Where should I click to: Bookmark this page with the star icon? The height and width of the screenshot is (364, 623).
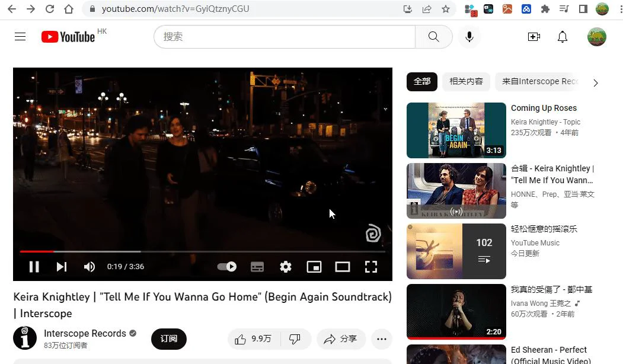pyautogui.click(x=446, y=9)
